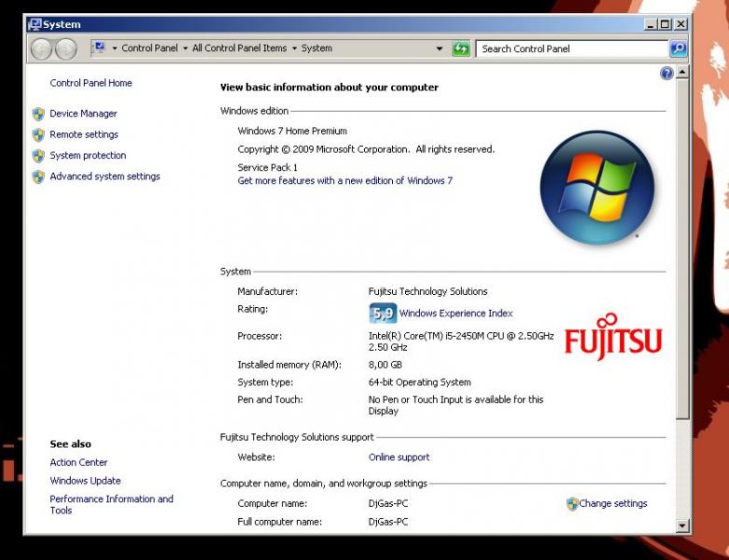Click the Windows logo orb image

pyautogui.click(x=597, y=188)
